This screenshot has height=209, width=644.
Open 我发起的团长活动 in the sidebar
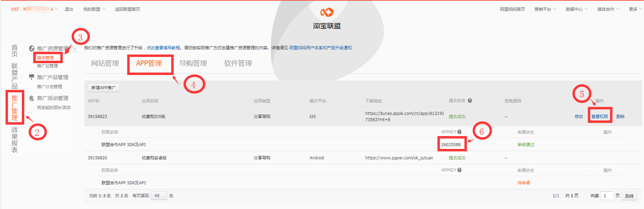(x=54, y=107)
